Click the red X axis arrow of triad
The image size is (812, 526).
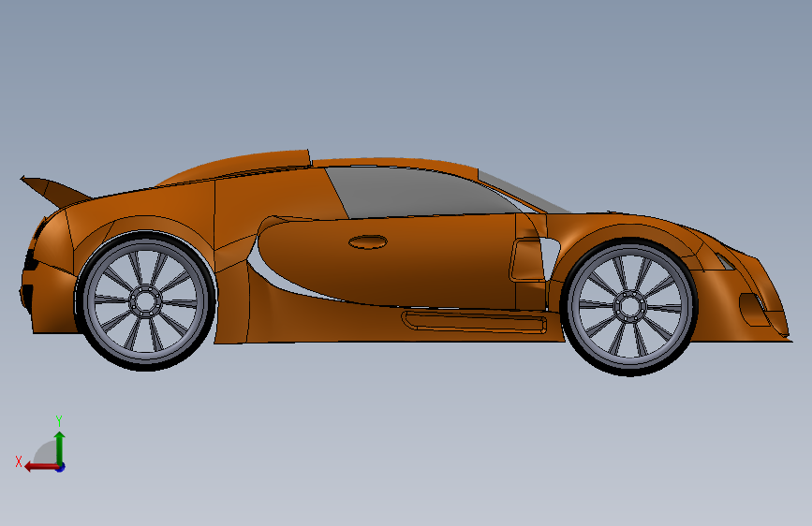point(41,467)
